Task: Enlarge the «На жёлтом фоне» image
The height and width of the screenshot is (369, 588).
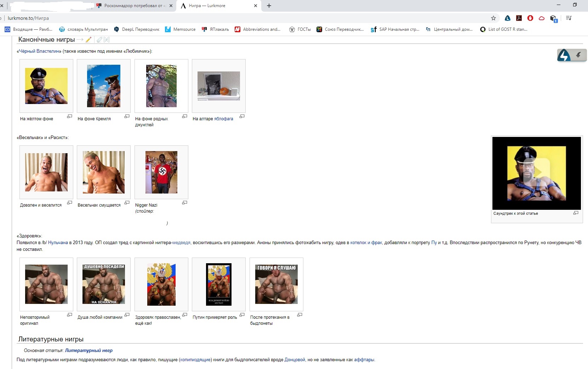Action: pos(70,116)
